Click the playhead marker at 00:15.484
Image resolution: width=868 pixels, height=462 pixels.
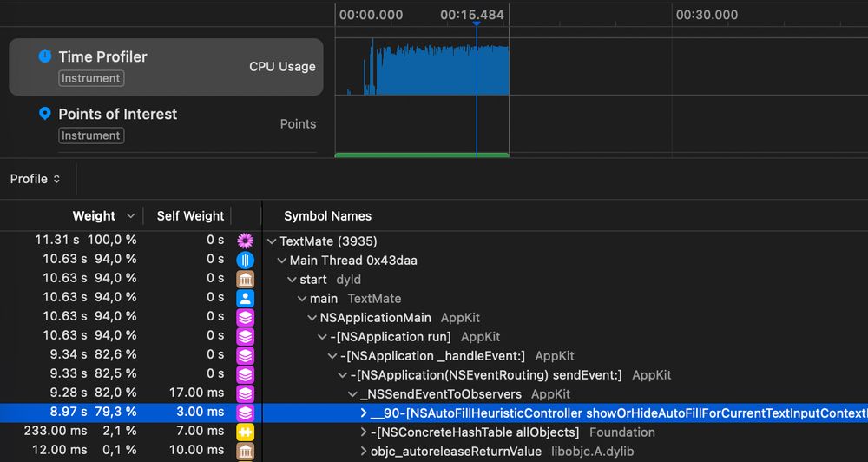click(x=476, y=23)
